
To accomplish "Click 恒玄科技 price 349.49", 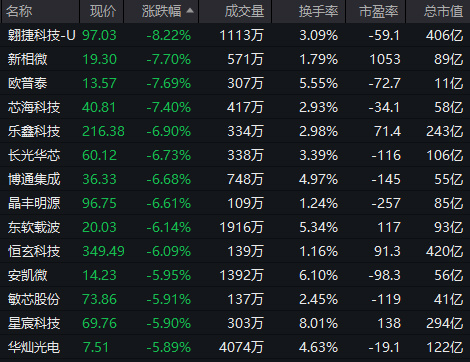I will [x=103, y=251].
